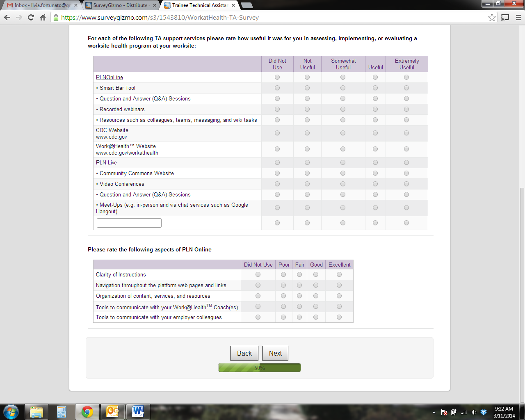This screenshot has width=525, height=420.
Task: Open Microsoft Word from the taskbar
Action: click(x=138, y=412)
